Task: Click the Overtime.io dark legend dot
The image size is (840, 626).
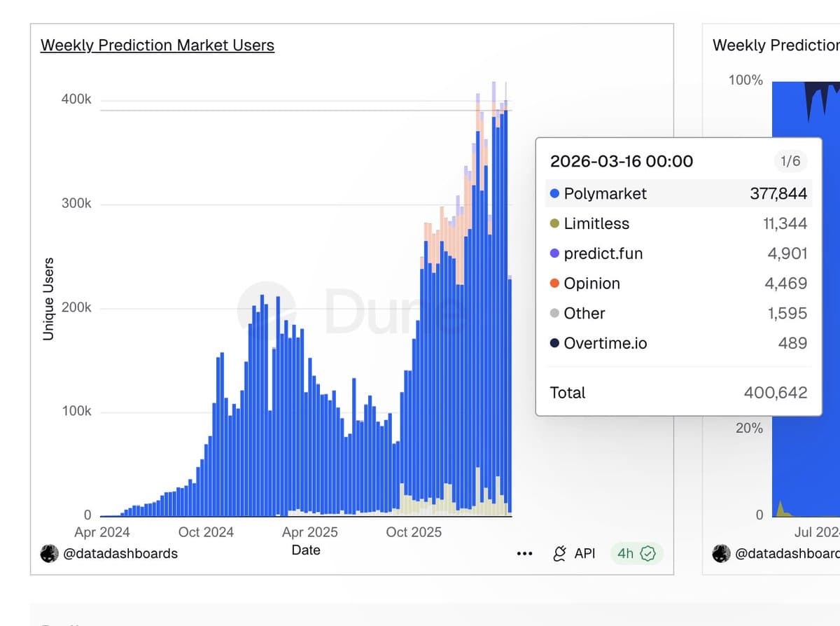Action: [553, 344]
